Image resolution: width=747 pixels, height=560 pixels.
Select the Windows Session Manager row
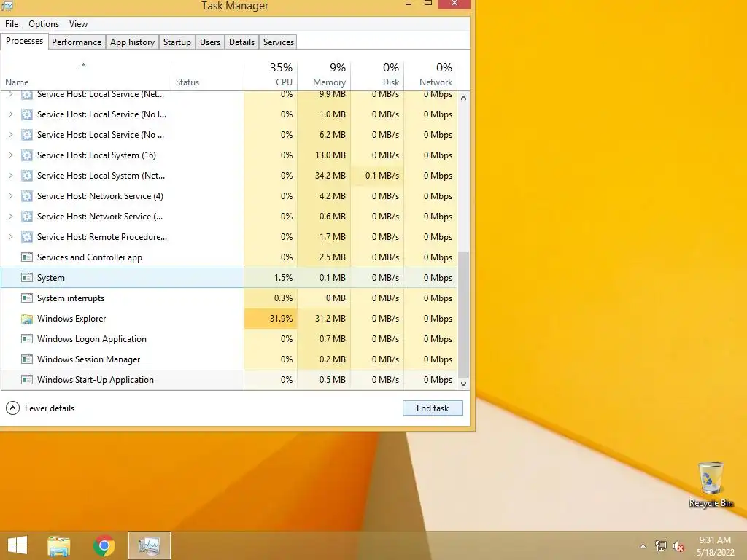tap(228, 359)
